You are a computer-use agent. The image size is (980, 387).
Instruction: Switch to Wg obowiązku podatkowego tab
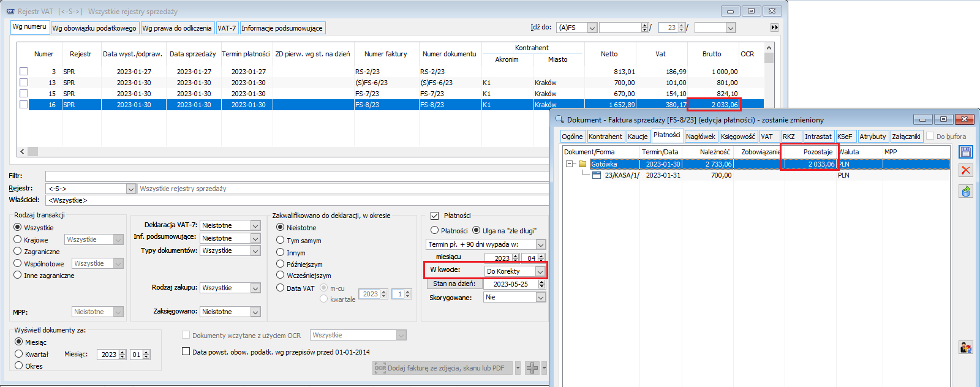pyautogui.click(x=94, y=28)
